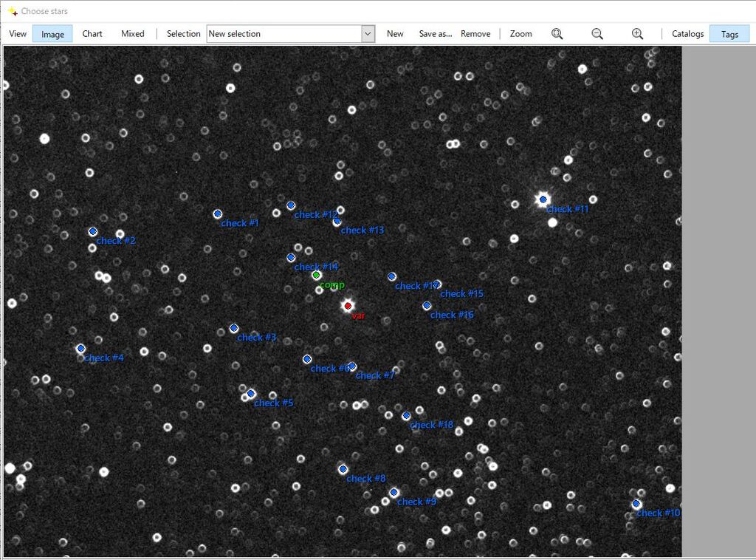Image resolution: width=756 pixels, height=560 pixels.
Task: Click the check #18 star marker
Action: tap(407, 416)
